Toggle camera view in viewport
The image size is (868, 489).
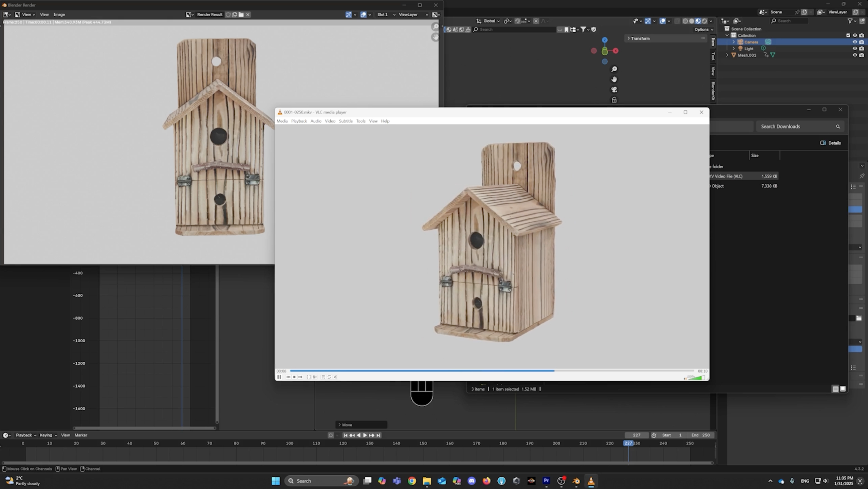click(614, 90)
